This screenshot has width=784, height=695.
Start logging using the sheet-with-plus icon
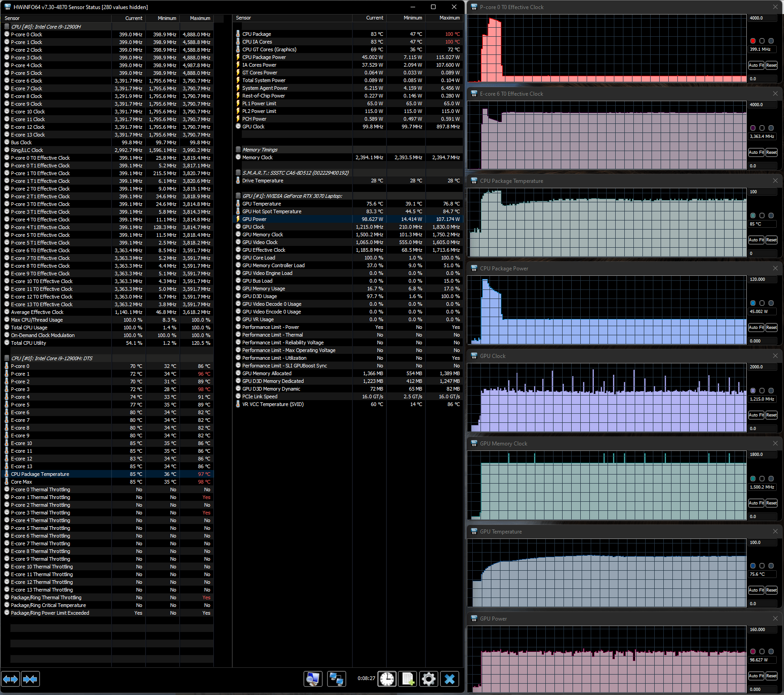(408, 679)
